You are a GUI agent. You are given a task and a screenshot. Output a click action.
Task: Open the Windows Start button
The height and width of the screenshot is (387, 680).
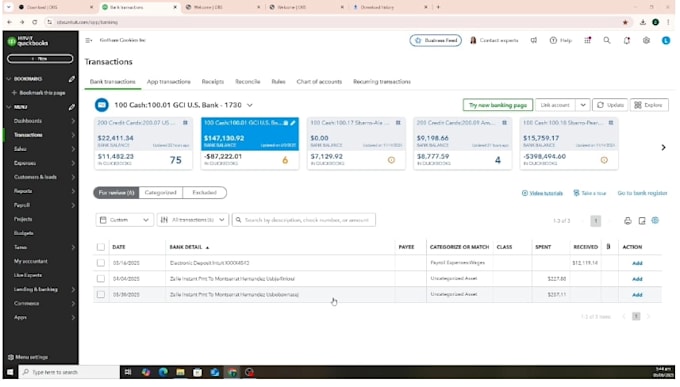pyautogui.click(x=10, y=372)
